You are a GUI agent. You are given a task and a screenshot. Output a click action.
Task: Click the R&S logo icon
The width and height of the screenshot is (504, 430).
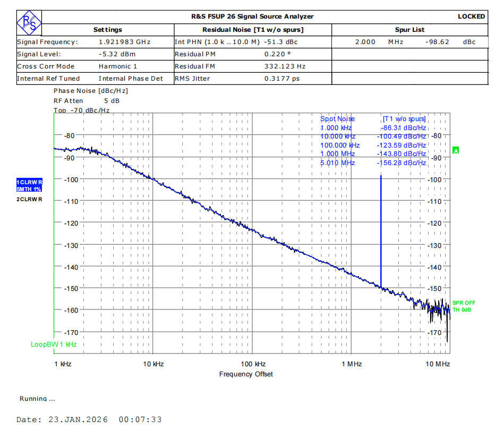pos(28,23)
